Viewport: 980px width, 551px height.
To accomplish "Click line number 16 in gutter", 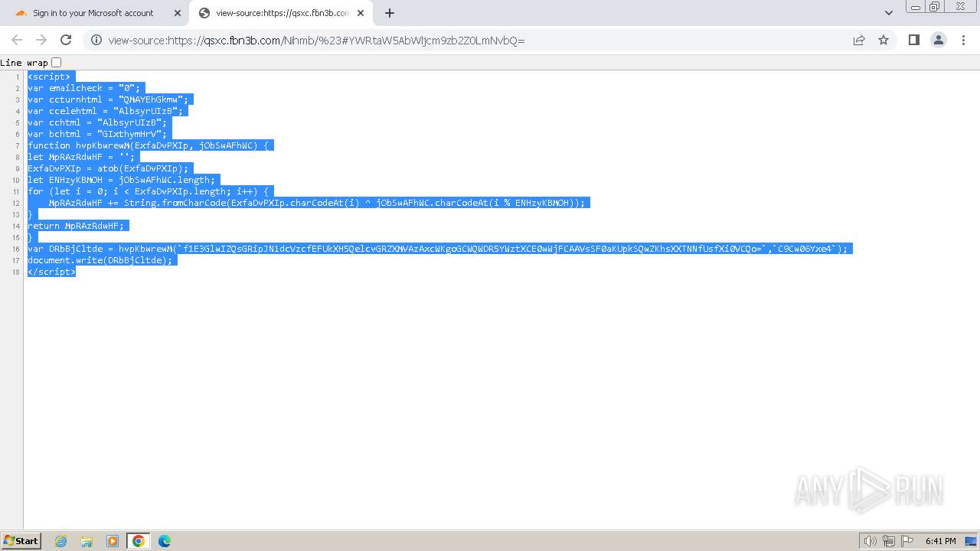I will (x=16, y=249).
